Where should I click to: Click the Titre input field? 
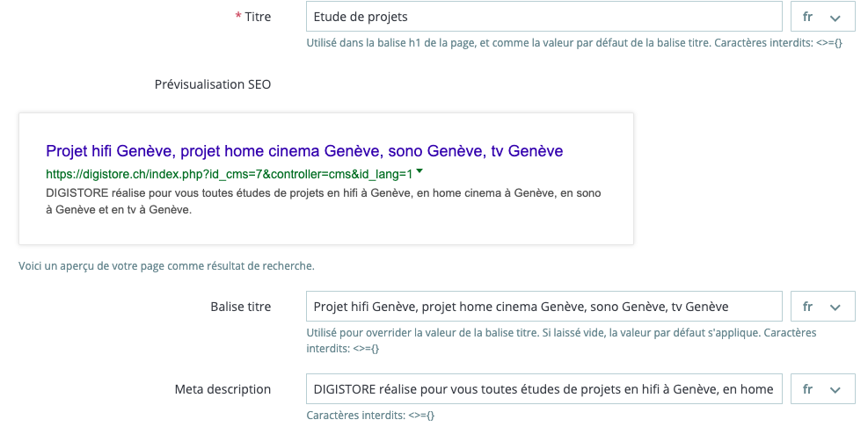(543, 17)
